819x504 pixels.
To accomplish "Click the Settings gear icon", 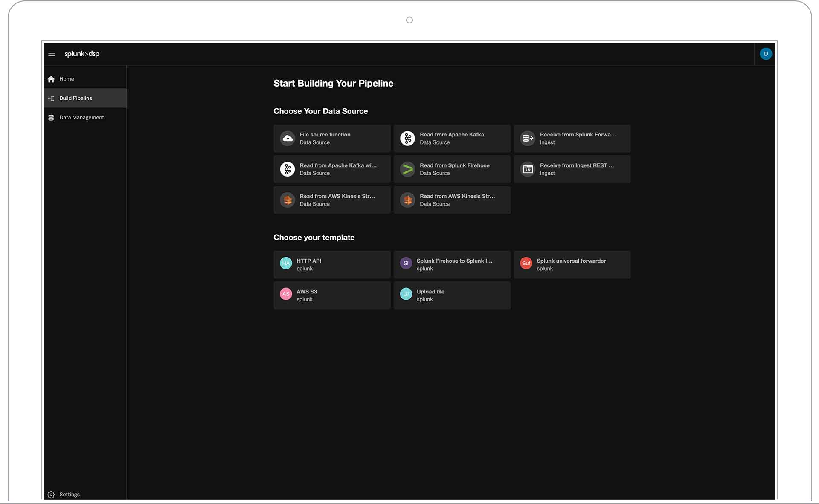I will 51,495.
